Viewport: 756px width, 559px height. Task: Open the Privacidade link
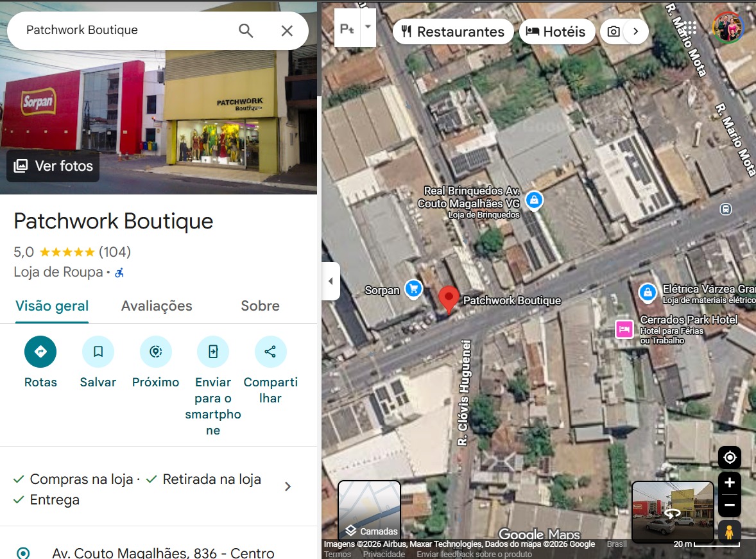384,554
